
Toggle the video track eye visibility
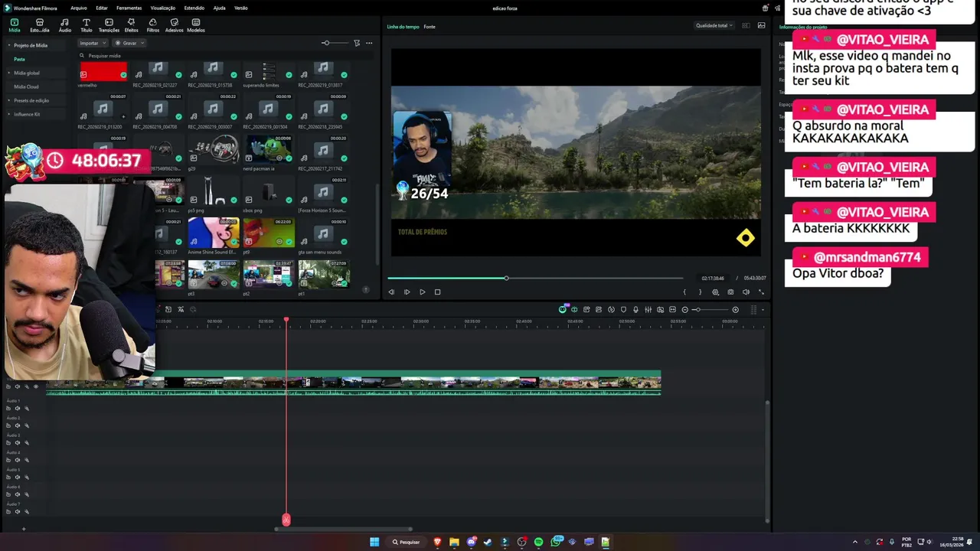(x=35, y=386)
